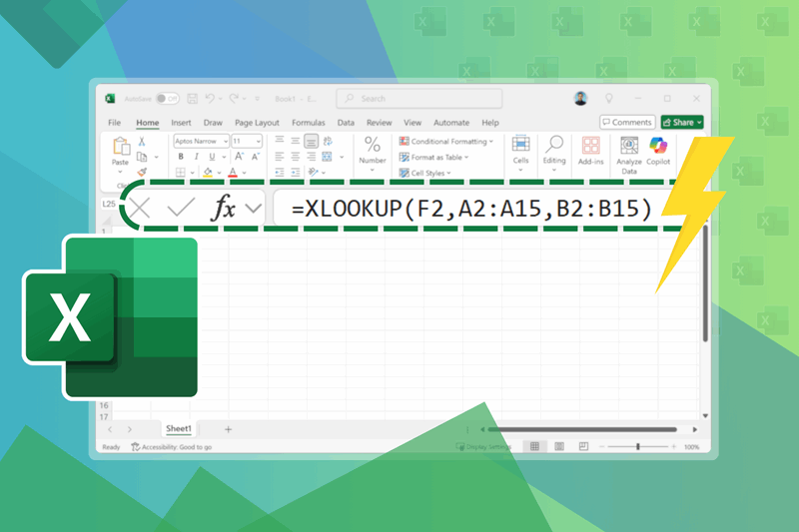
Task: Click the Cut scissors icon
Action: pyautogui.click(x=143, y=142)
